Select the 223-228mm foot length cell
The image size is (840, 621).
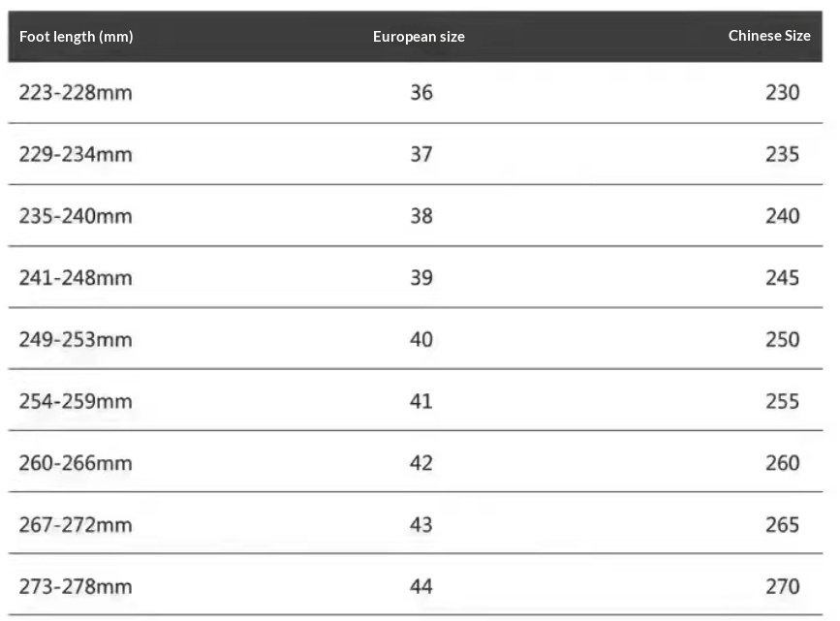coord(76,93)
